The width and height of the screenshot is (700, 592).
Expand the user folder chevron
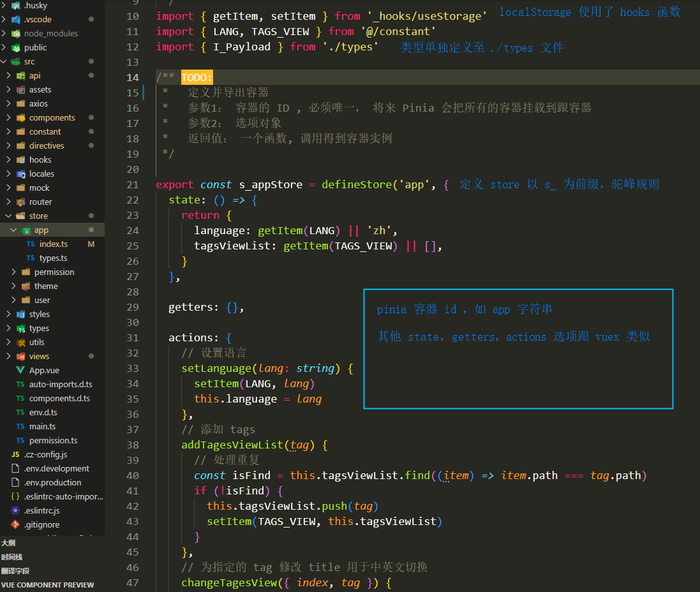click(x=13, y=300)
